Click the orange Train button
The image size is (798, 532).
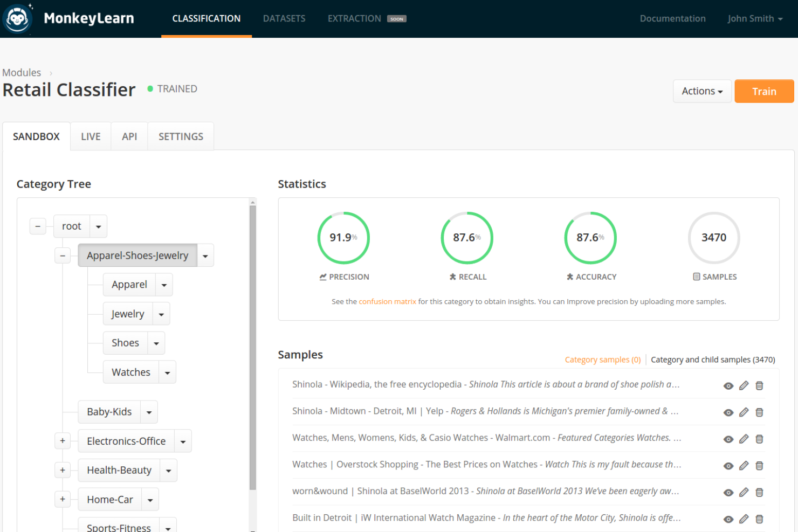(764, 91)
